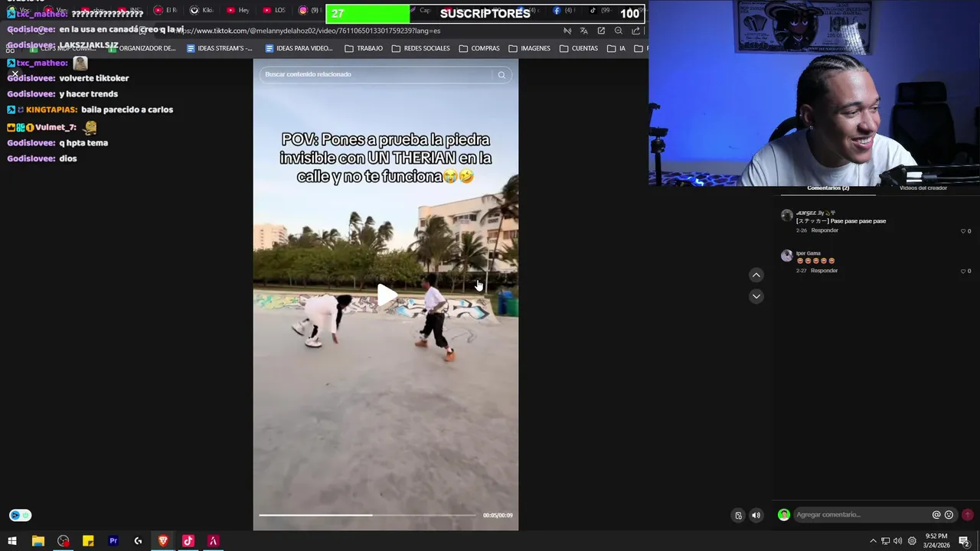This screenshot has width=980, height=551.
Task: Open the TikTok app icon in taskbar
Action: (188, 541)
